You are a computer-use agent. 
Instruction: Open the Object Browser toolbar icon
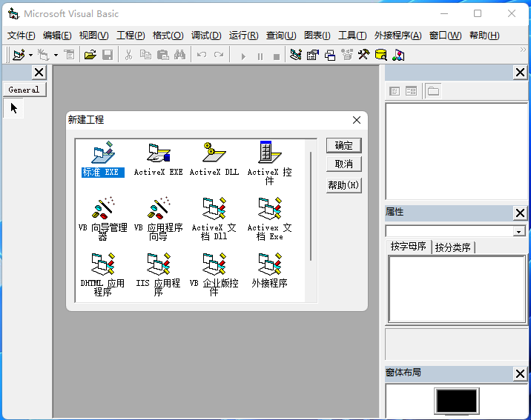[x=347, y=55]
